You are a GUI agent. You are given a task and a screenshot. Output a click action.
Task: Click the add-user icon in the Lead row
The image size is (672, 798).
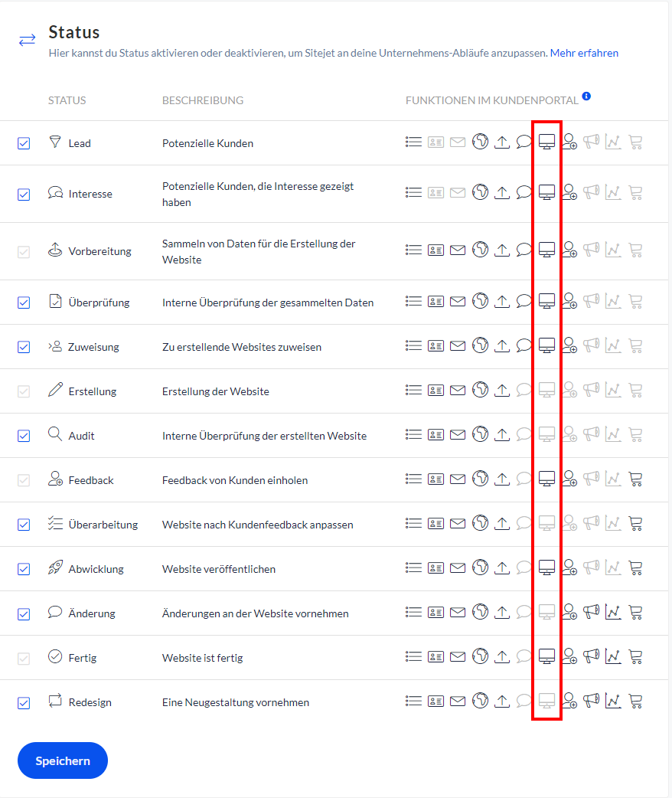pos(569,142)
